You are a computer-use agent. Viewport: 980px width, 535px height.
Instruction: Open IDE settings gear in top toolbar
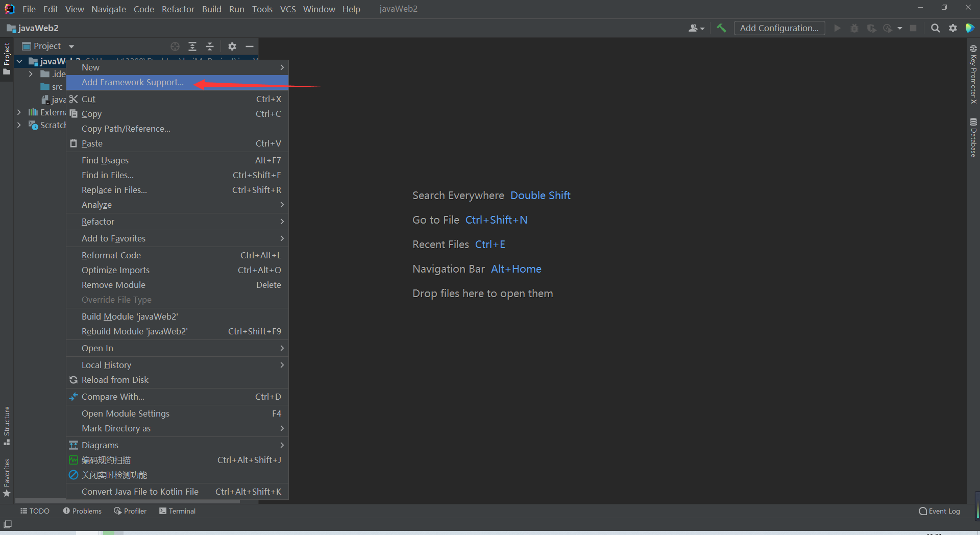pyautogui.click(x=952, y=28)
